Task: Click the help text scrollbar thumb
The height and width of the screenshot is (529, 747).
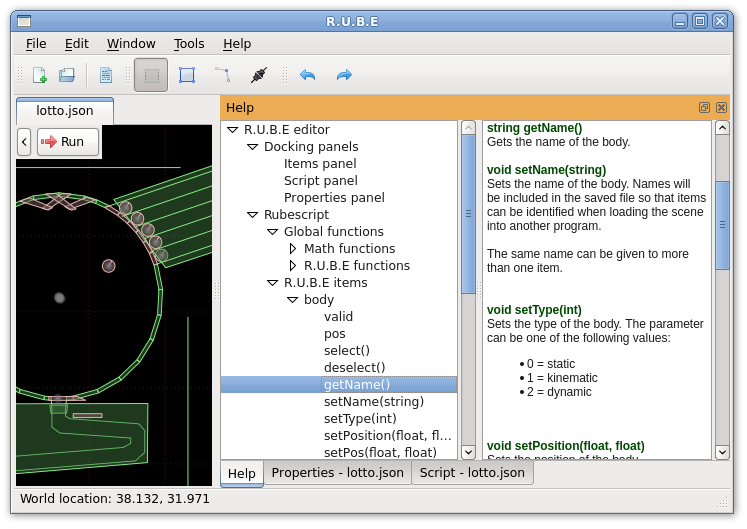Action: (x=722, y=225)
